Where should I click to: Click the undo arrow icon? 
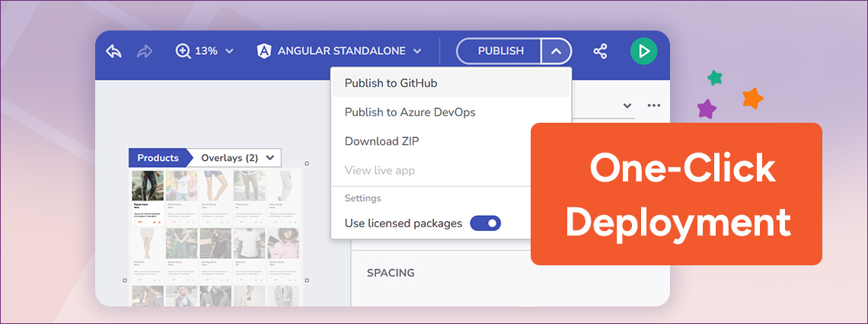113,51
